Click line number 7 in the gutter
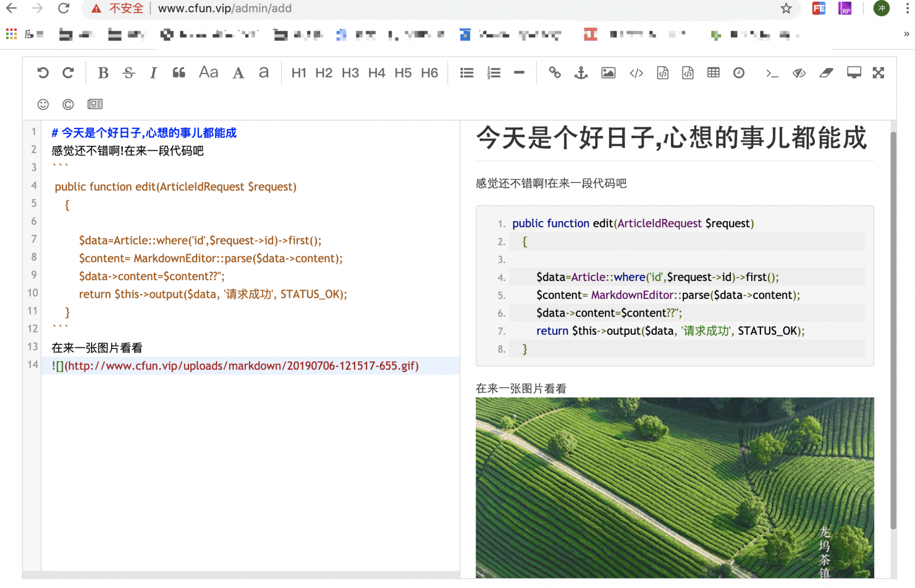 click(x=34, y=239)
